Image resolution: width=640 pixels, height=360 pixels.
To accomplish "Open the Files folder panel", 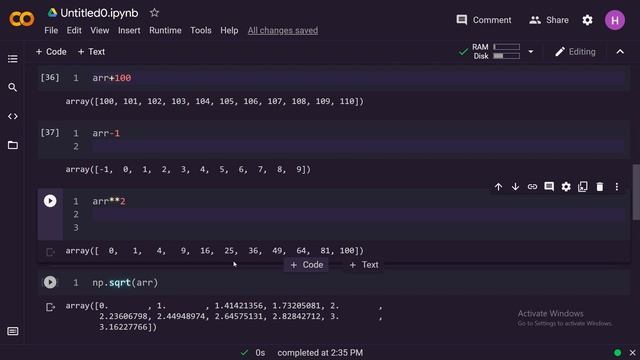I will click(x=13, y=145).
